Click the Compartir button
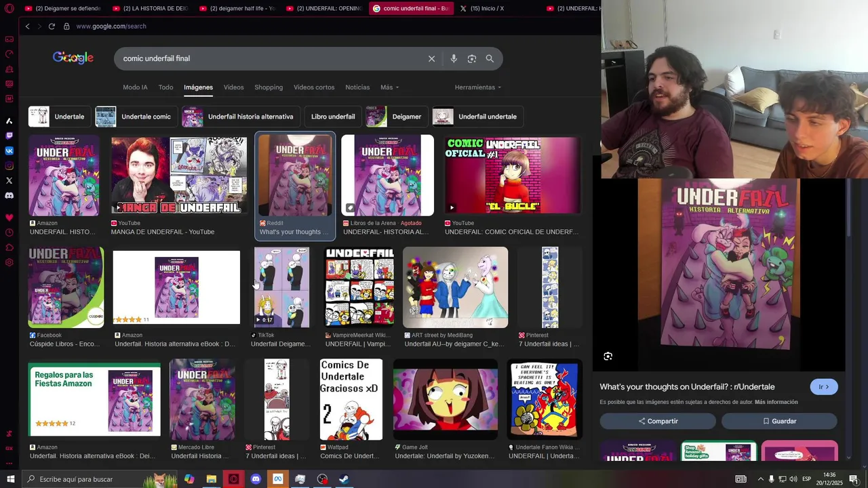868x488 pixels. (x=658, y=421)
